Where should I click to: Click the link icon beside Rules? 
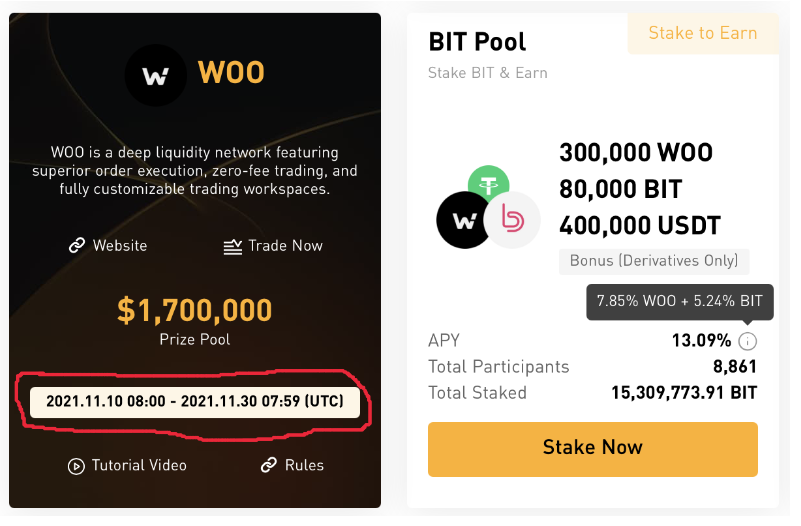pos(268,465)
